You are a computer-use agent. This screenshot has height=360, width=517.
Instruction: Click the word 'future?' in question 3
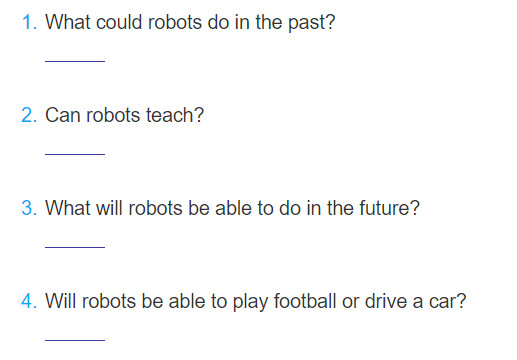(389, 208)
